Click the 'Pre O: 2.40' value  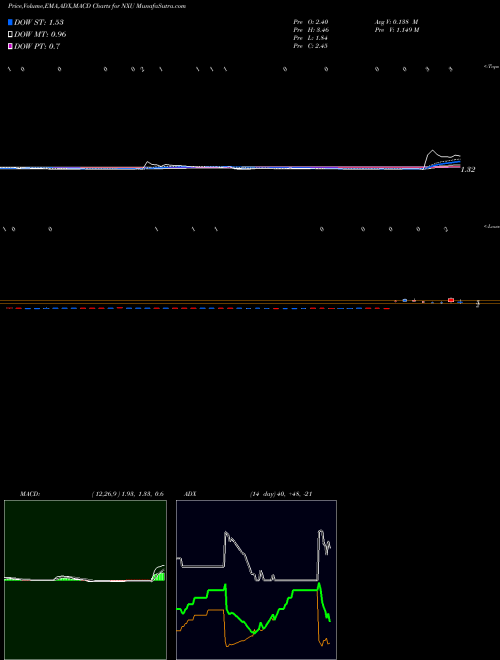pyautogui.click(x=311, y=22)
